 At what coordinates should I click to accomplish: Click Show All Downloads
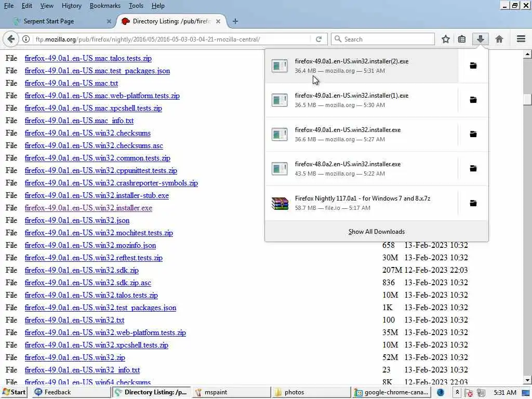coord(376,232)
